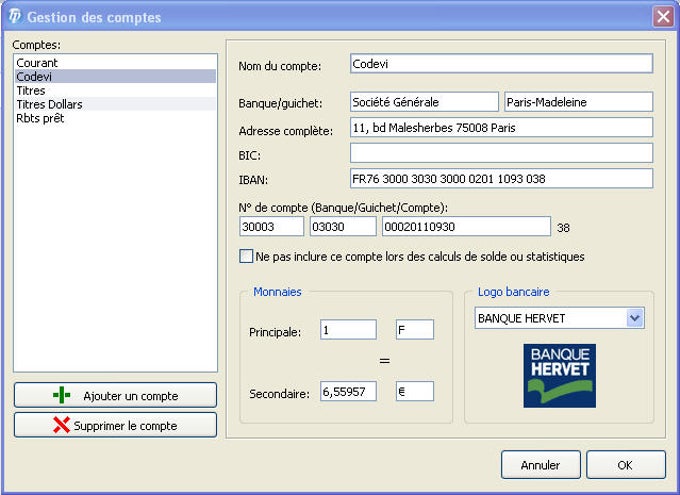Screen dimensions: 680x495
Task: Confirm with the OK button
Action: pos(625,465)
